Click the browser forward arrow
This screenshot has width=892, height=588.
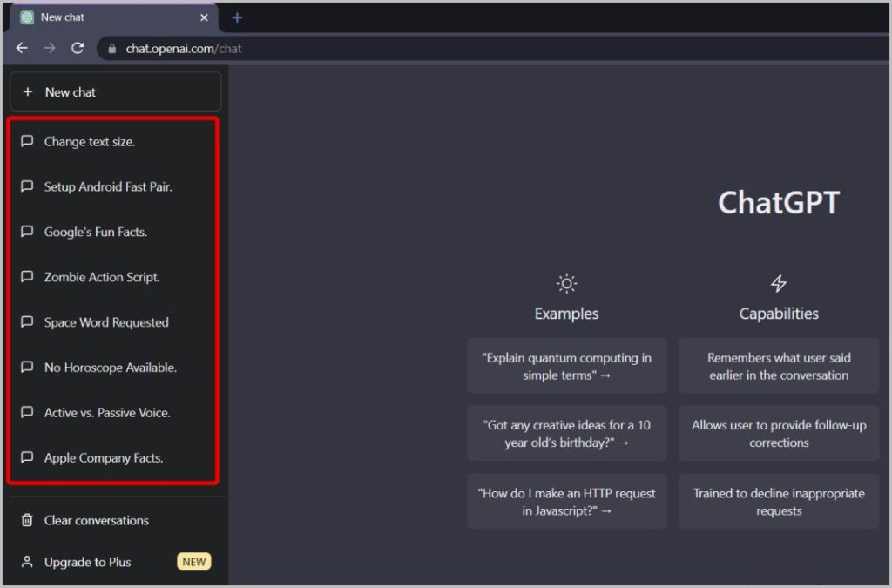(50, 48)
